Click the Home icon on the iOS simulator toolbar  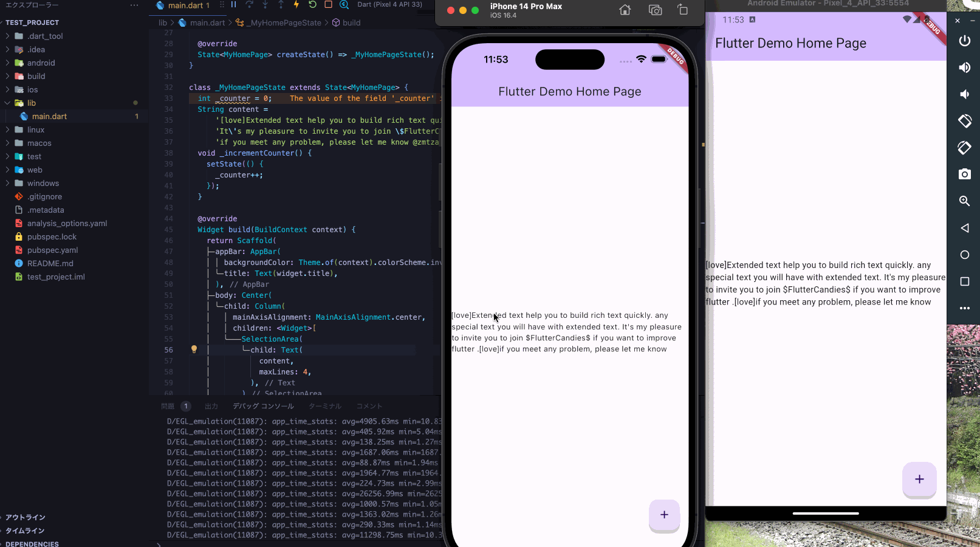point(625,10)
